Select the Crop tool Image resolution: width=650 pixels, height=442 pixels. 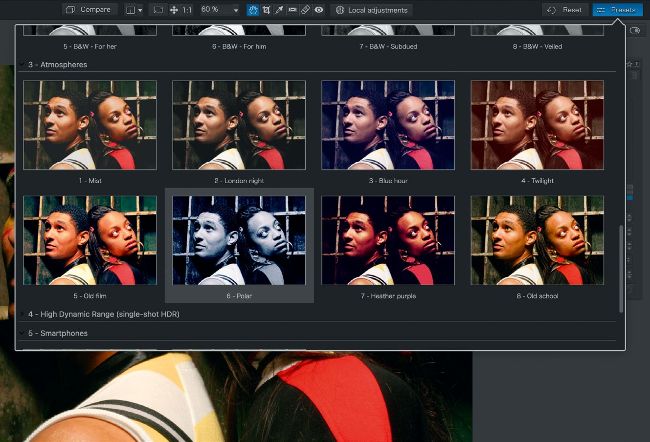coord(266,9)
